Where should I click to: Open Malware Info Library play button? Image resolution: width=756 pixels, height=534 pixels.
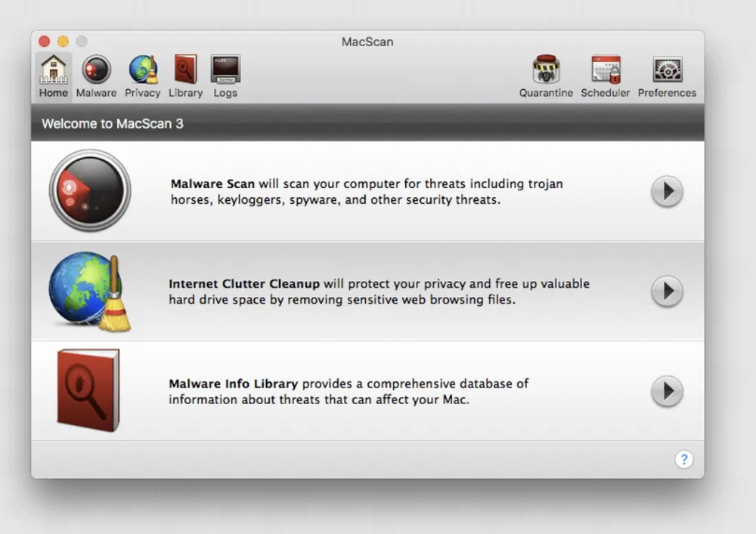(x=667, y=391)
